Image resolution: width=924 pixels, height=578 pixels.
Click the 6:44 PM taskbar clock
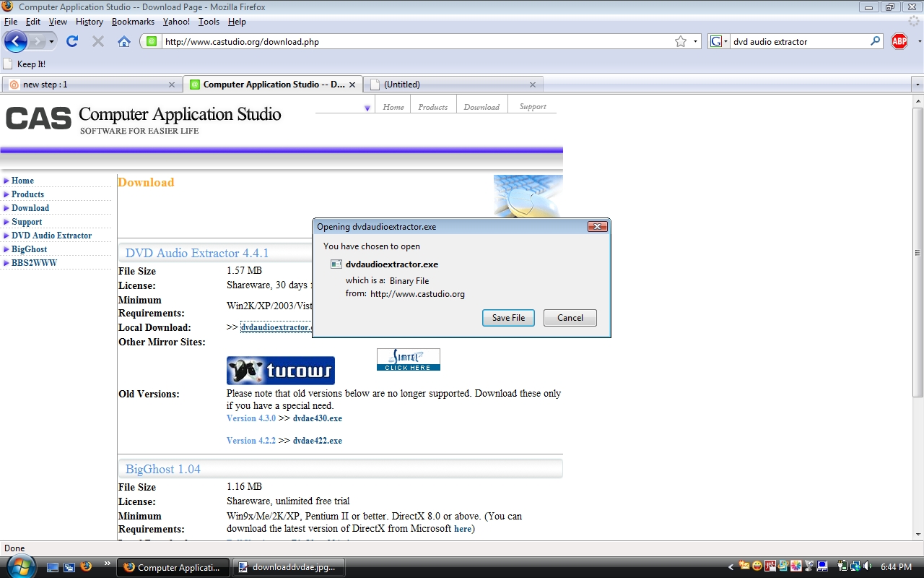896,567
